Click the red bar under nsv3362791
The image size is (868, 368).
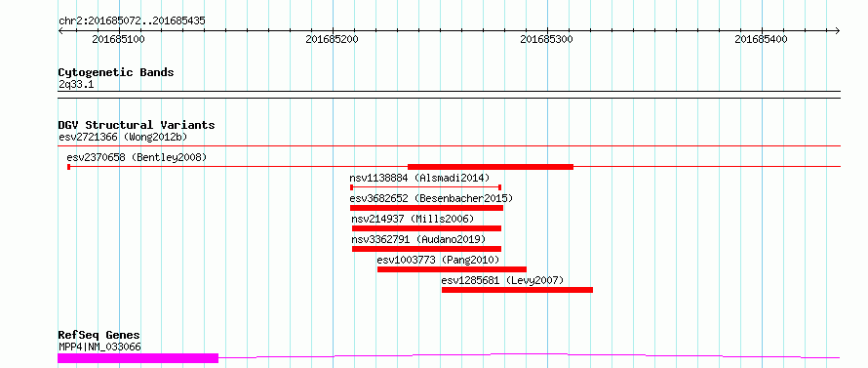click(x=426, y=249)
